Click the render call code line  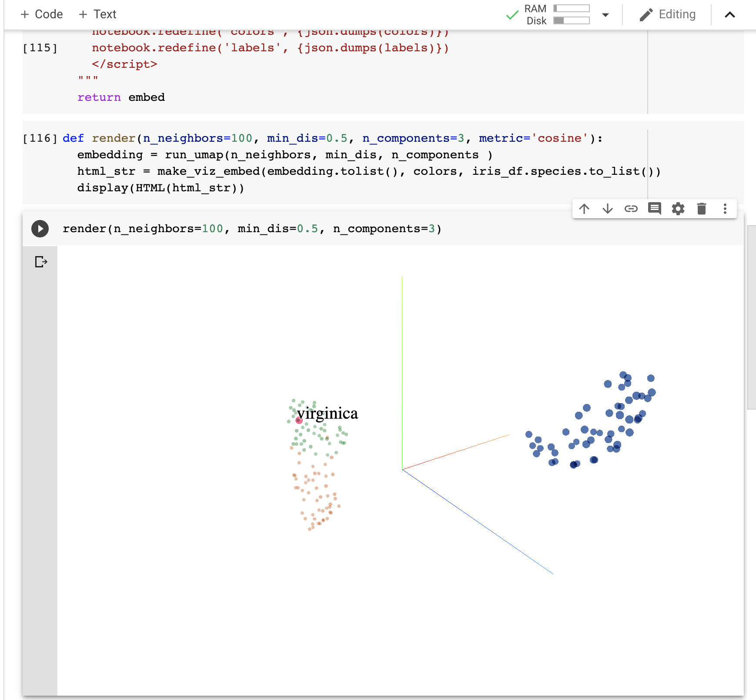(x=252, y=229)
